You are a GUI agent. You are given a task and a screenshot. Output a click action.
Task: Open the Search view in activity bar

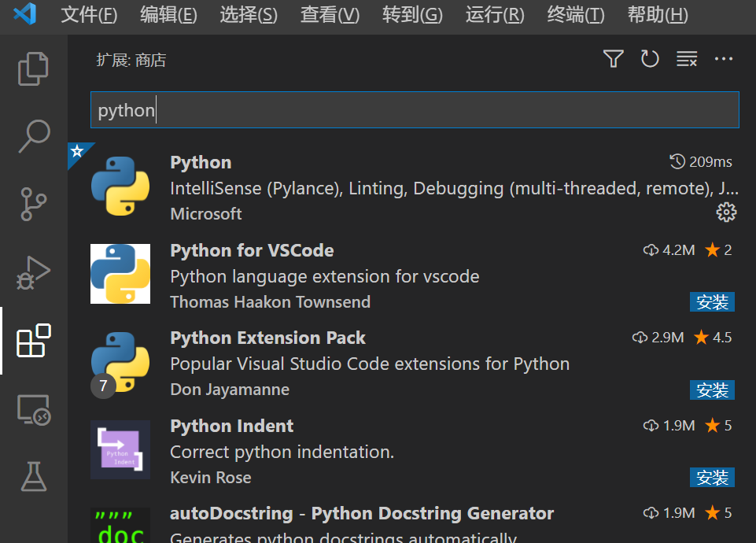tap(34, 136)
